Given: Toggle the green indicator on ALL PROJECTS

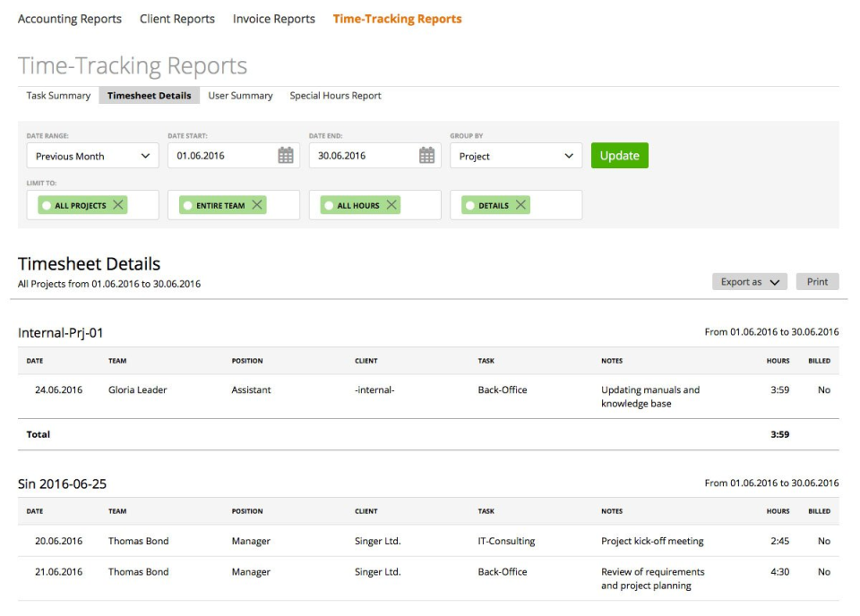Looking at the screenshot, I should (x=47, y=204).
